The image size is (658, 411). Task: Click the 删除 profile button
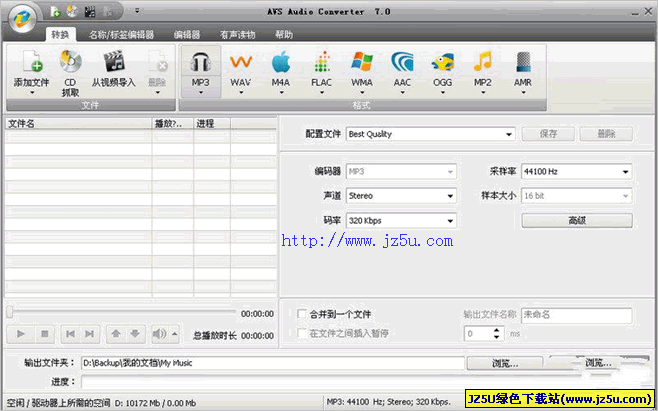click(x=606, y=134)
